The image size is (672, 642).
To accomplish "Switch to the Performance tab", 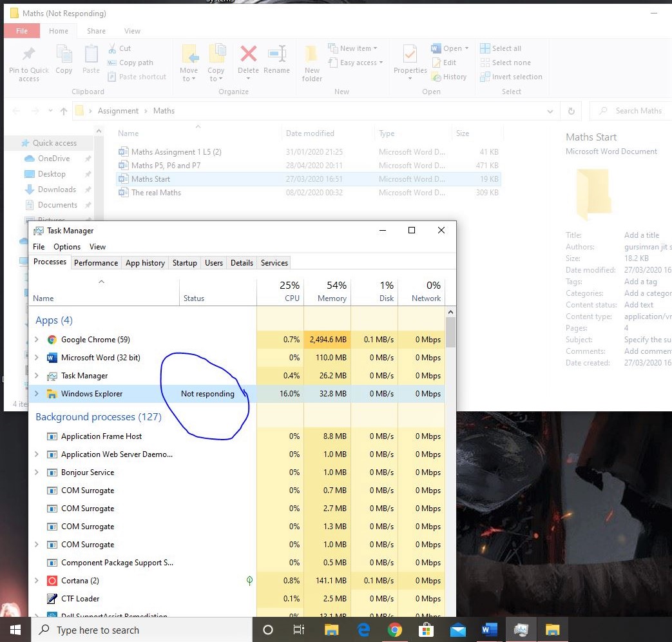I will point(96,263).
